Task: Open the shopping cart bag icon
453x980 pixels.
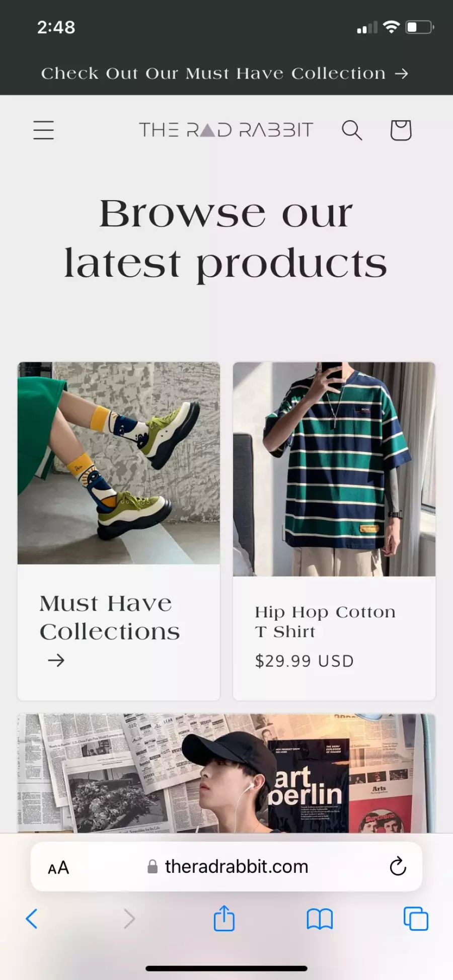Action: [401, 130]
